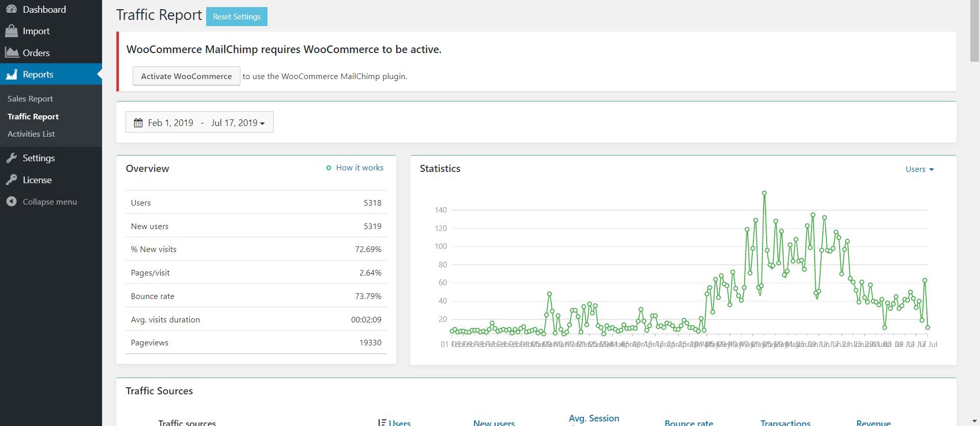Screen dimensions: 980x426
Task: Open the Reports menu section
Action: coord(38,74)
